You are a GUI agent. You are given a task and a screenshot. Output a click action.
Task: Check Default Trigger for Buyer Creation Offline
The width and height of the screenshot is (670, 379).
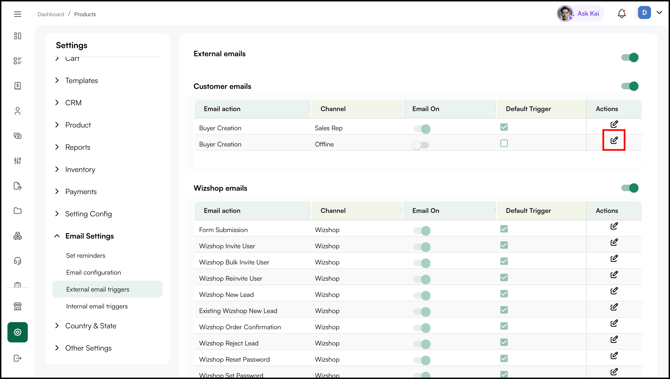pyautogui.click(x=504, y=144)
